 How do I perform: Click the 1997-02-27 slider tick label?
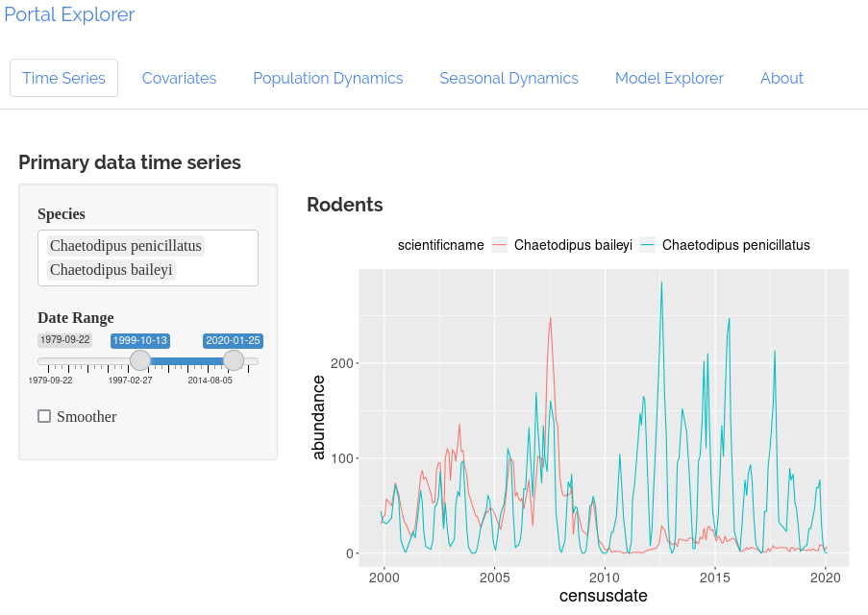point(130,381)
